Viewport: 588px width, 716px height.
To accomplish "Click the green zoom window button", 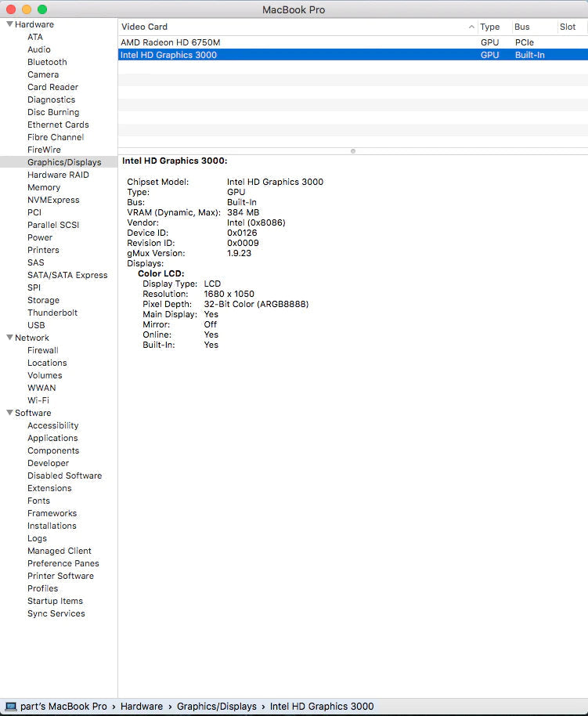I will click(x=42, y=9).
